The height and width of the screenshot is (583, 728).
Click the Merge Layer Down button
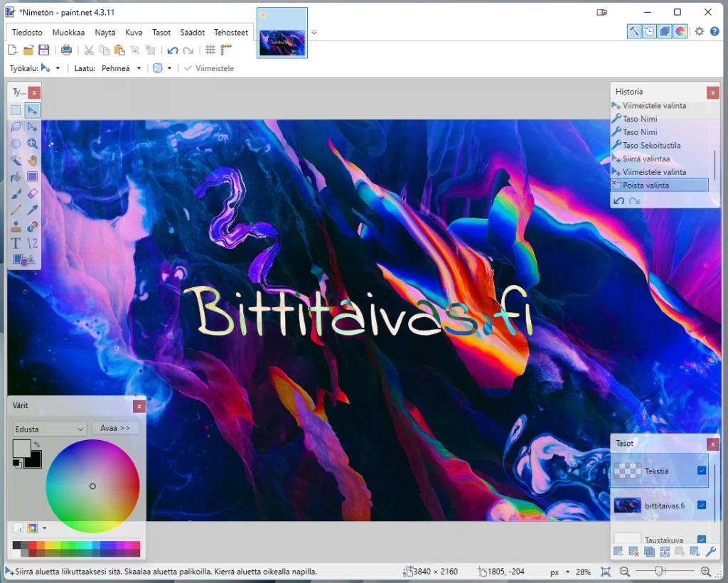[x=665, y=552]
